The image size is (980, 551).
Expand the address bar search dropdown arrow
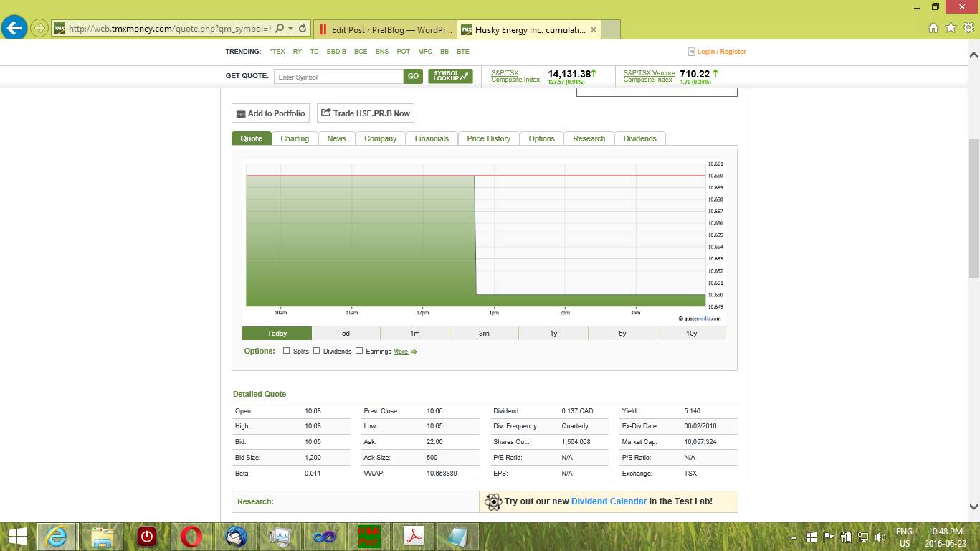click(x=290, y=29)
